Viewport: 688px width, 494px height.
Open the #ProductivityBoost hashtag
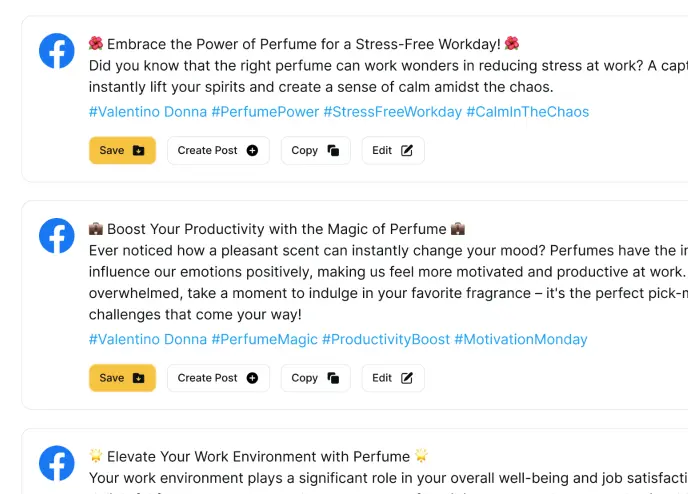pos(386,339)
